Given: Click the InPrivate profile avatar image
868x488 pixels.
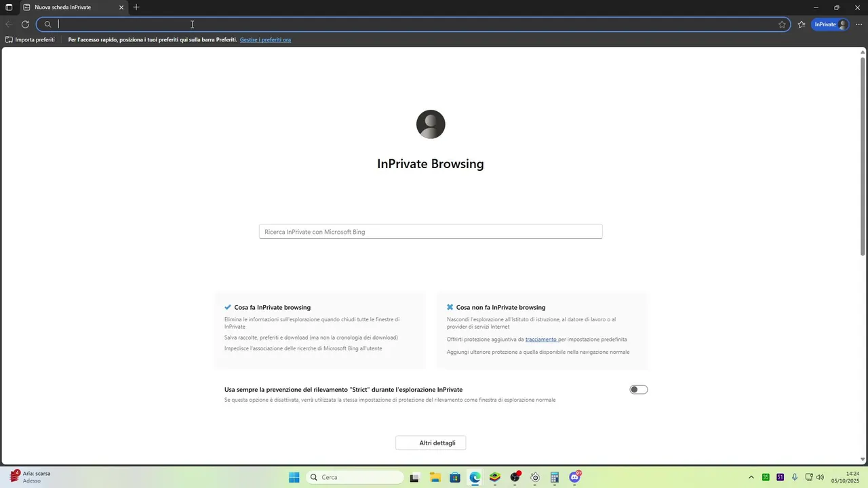Looking at the screenshot, I should coord(431,124).
